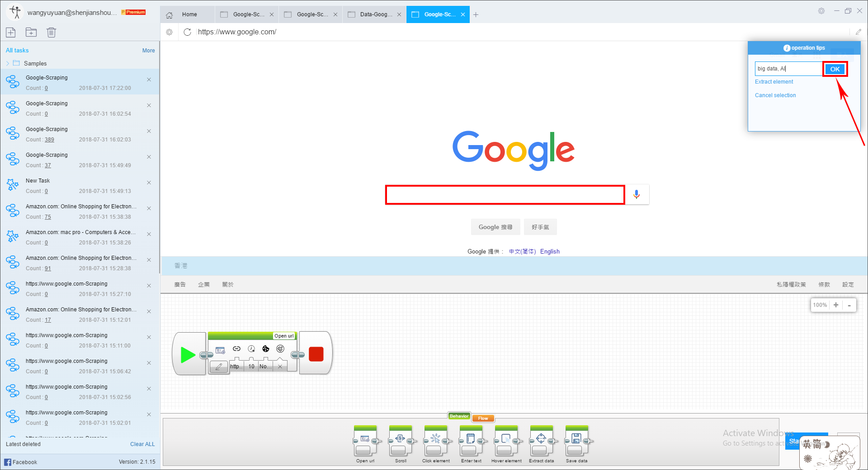The image size is (868, 470).
Task: Open count 75 of Amazon task
Action: [48, 217]
